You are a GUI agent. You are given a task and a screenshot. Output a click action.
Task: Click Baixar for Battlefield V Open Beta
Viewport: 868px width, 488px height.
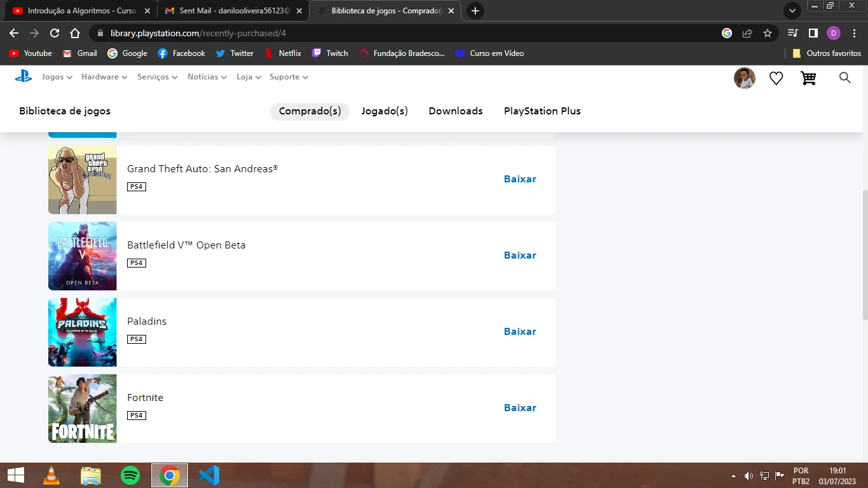[520, 255]
